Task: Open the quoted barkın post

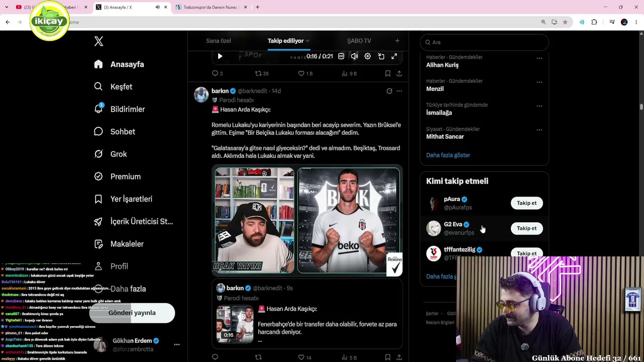Action: (307, 314)
